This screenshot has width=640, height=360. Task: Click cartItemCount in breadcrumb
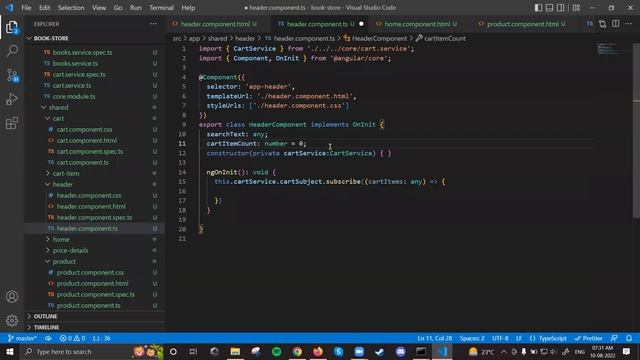(x=444, y=38)
